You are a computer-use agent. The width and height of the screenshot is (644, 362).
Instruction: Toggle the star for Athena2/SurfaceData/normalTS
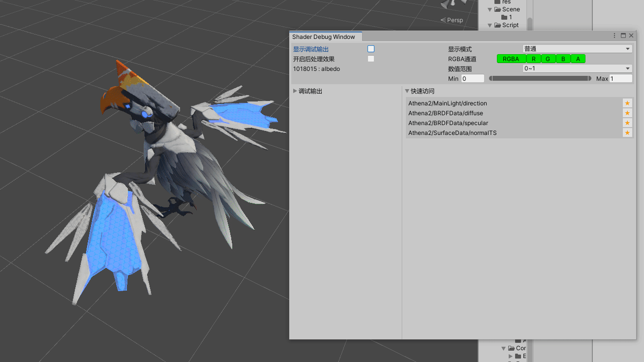point(627,133)
